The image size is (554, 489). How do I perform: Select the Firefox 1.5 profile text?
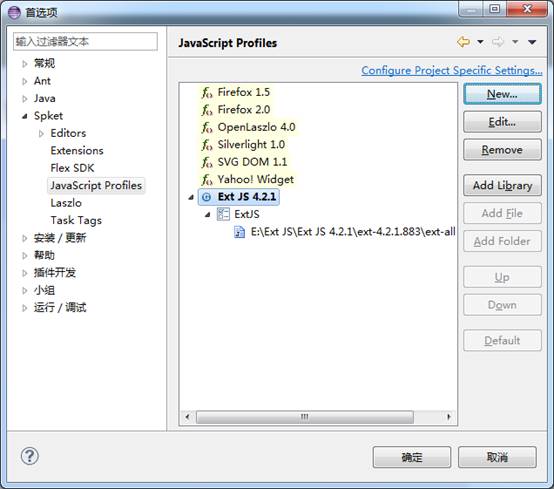(244, 93)
